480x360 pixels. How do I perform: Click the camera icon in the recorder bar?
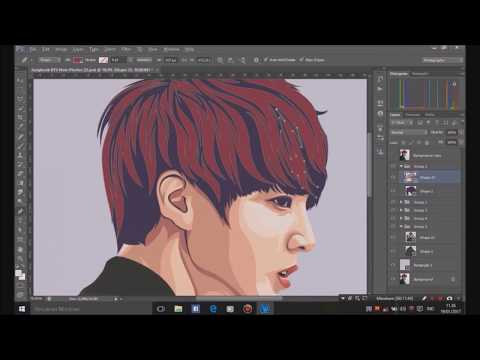pos(450,298)
